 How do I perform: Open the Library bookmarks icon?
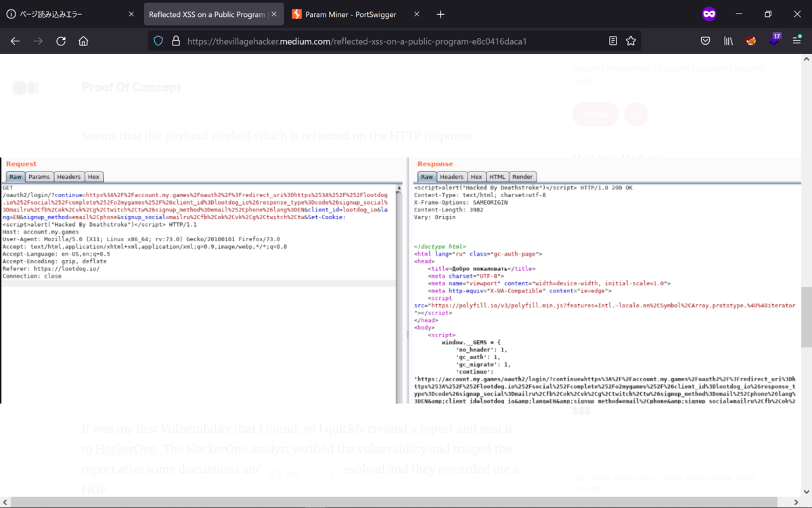(728, 41)
